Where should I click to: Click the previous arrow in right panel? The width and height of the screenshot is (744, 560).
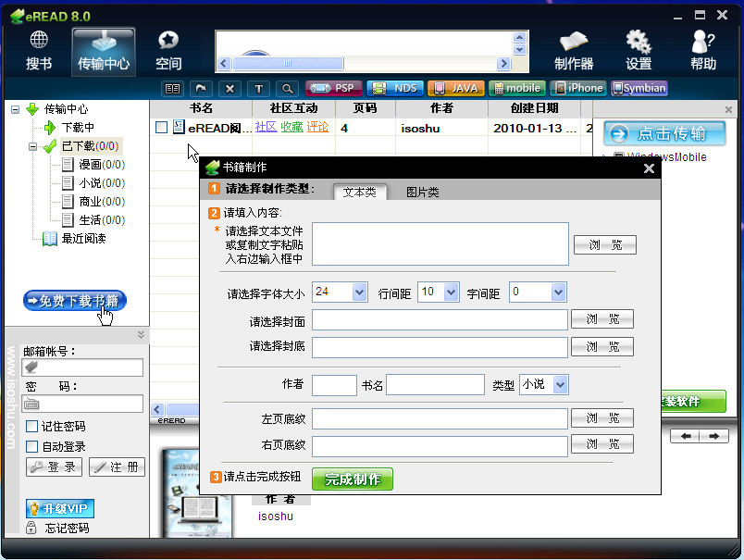(685, 436)
